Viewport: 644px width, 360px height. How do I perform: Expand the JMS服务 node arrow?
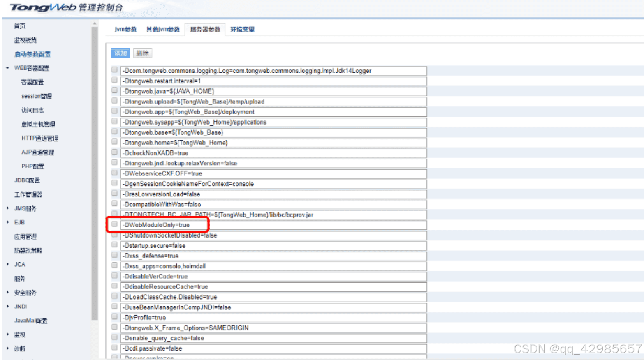(x=7, y=208)
